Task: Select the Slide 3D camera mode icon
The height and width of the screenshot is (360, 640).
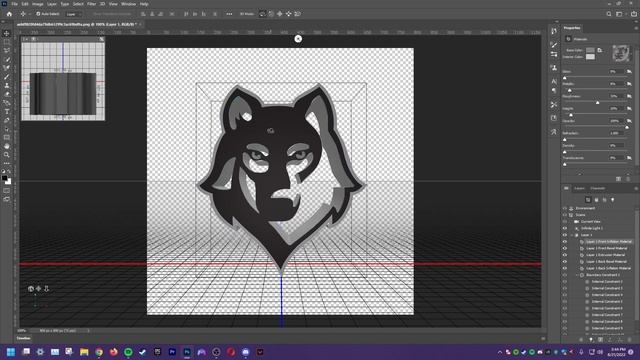Action: pos(289,14)
